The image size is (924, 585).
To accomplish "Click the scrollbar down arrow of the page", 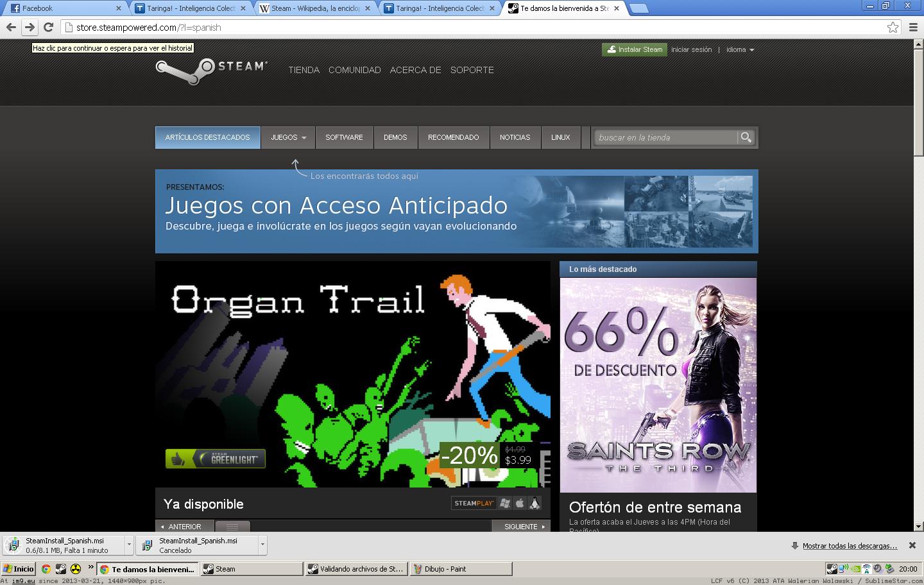I will pyautogui.click(x=918, y=526).
